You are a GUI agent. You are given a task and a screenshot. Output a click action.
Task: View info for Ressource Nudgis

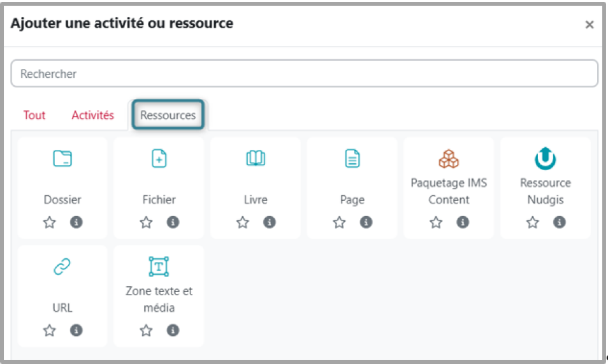point(559,222)
